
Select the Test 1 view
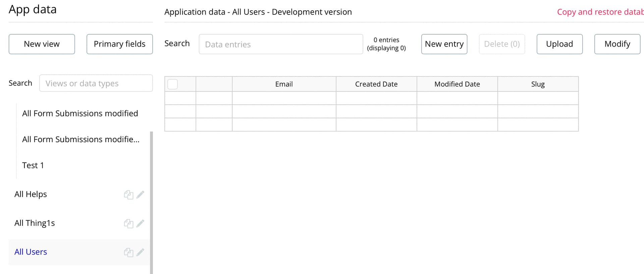pyautogui.click(x=33, y=165)
